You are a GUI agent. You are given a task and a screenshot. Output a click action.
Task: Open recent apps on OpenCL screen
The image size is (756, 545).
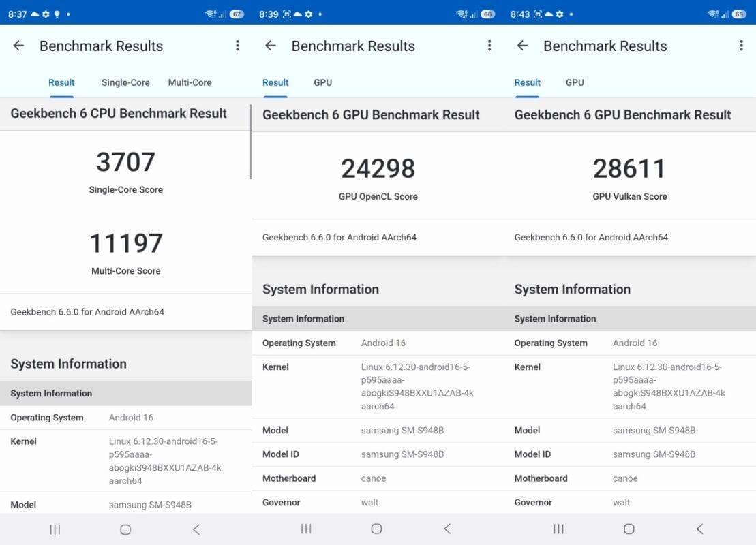[307, 529]
